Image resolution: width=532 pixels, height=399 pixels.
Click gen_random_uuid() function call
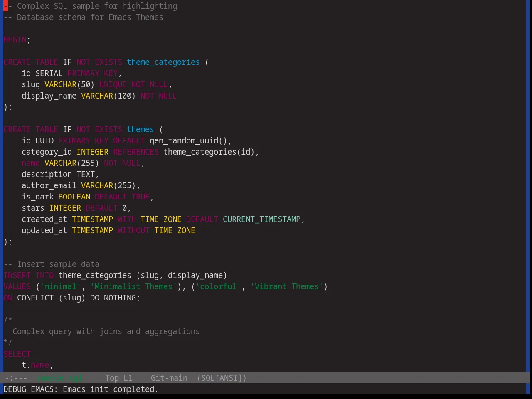(188, 141)
